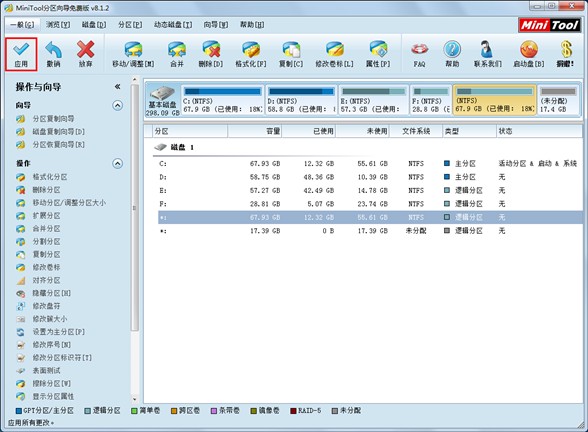Screen dimensions: 588x432
Task: Click 扩展分区 operation
Action: pos(46,216)
